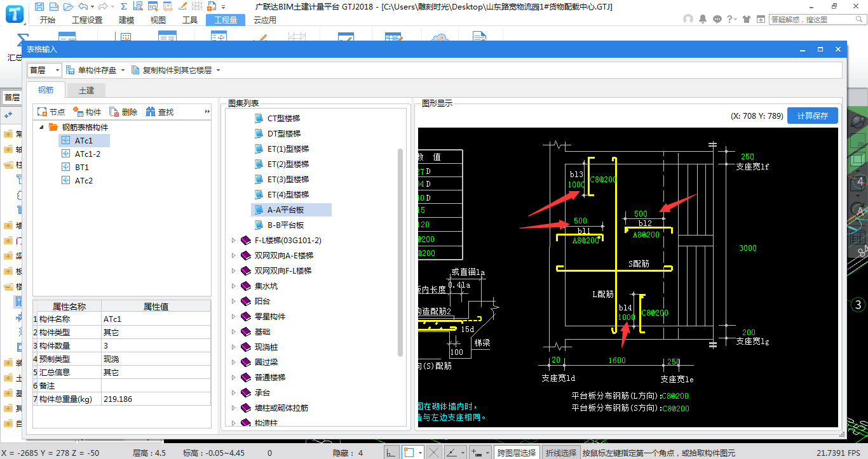Select the A-A平台板 atlas item
868x459 pixels.
292,210
